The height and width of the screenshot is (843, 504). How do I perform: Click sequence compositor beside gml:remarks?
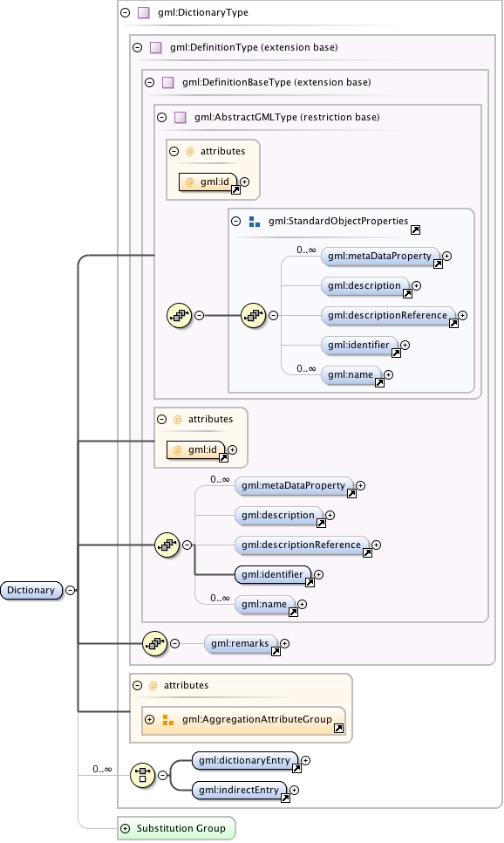155,643
